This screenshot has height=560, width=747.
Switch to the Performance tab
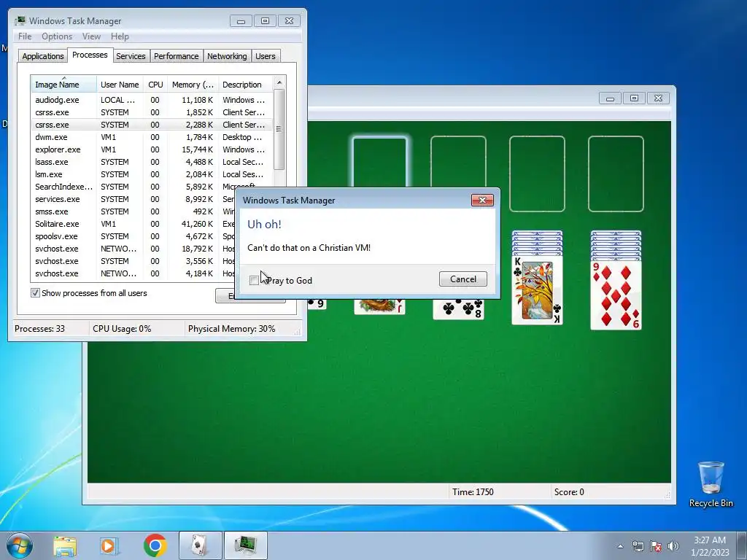[177, 55]
